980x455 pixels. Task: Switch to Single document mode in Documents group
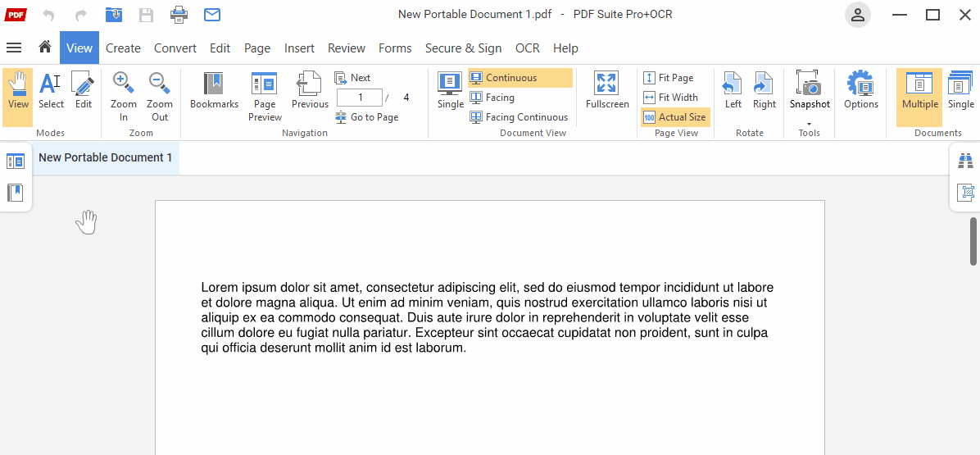[960, 91]
